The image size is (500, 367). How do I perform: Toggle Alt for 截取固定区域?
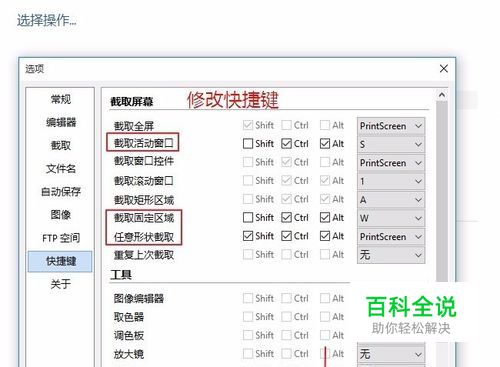click(x=325, y=218)
